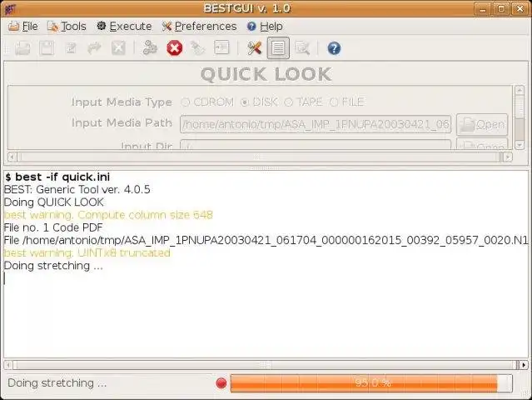Stop execution with the red X icon
This screenshot has height=400, width=532.
click(174, 48)
